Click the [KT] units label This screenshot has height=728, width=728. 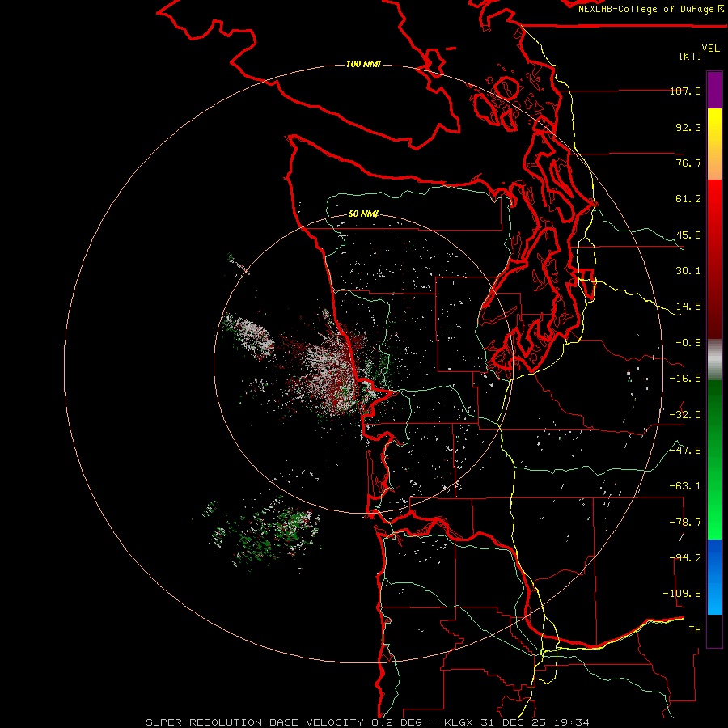[x=691, y=56]
